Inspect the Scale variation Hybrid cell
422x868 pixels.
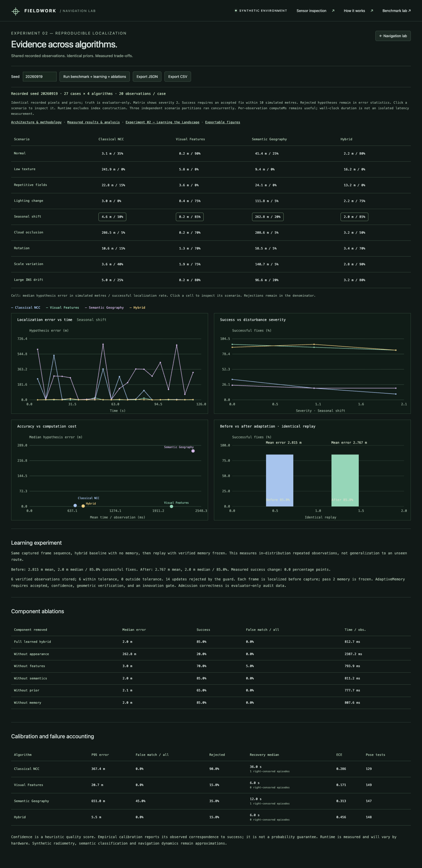point(355,264)
